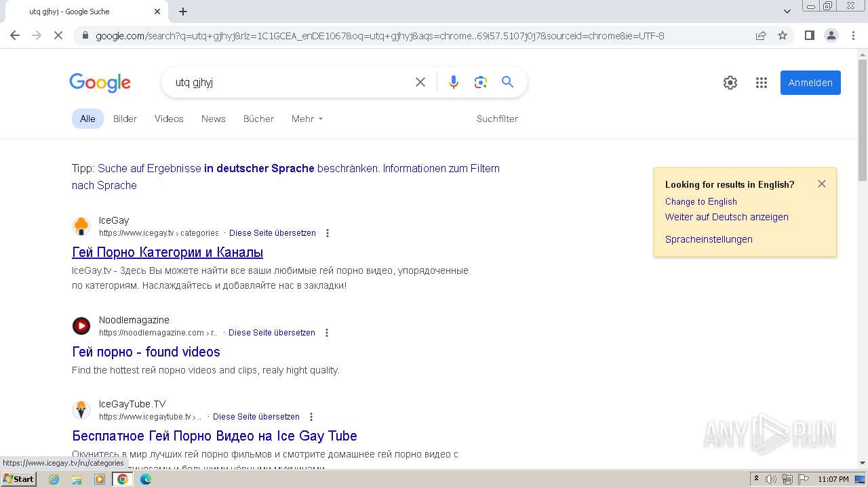Open Google settings gear icon
Viewport: 868px width, 488px height.
pos(730,83)
